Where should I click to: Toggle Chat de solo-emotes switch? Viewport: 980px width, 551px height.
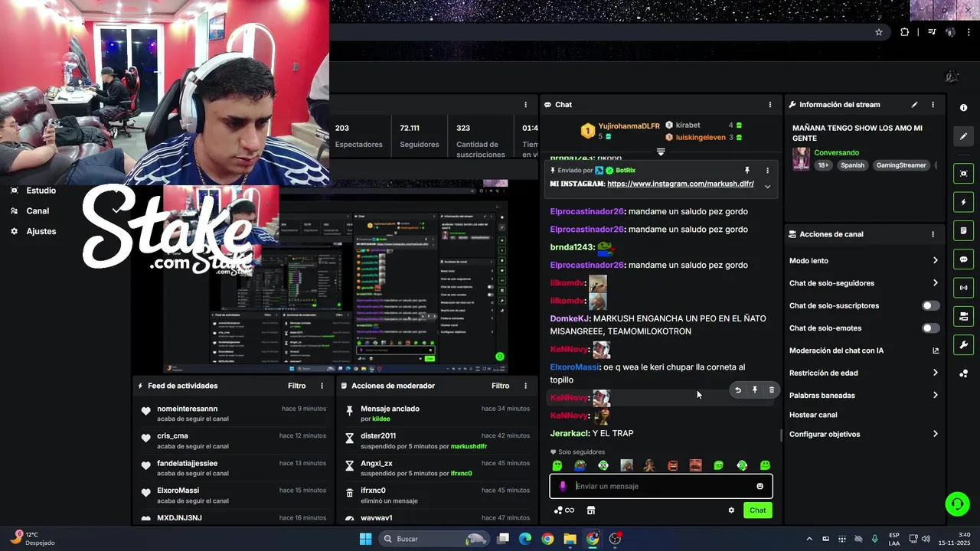[x=930, y=328]
